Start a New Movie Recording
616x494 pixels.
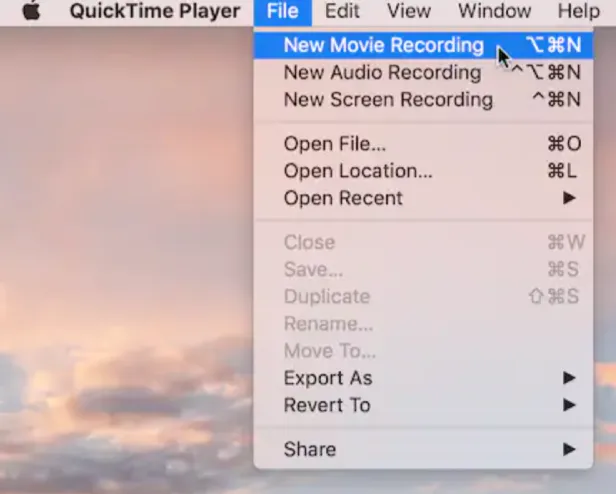(383, 46)
